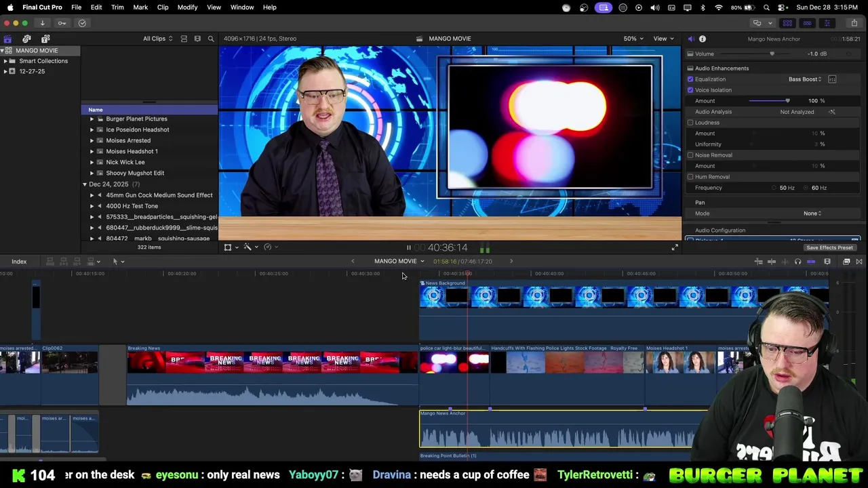Open the Trim menu
The width and height of the screenshot is (868, 488).
[117, 7]
